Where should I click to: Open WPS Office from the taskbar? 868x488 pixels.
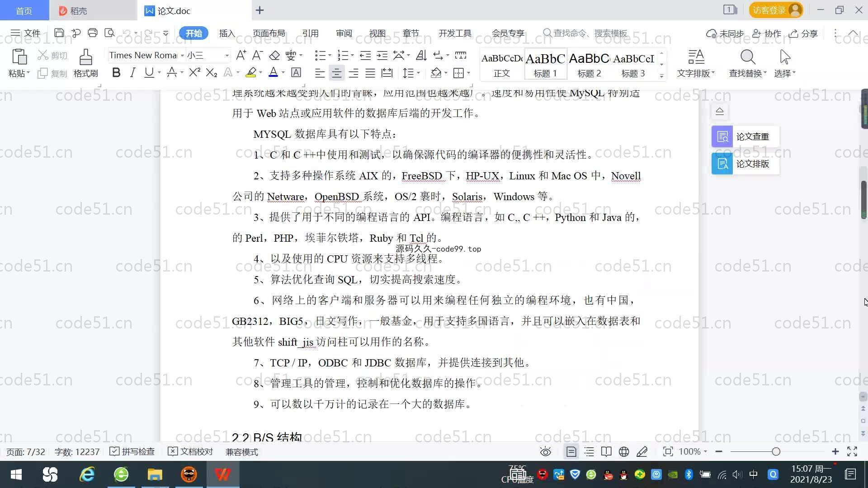(222, 474)
